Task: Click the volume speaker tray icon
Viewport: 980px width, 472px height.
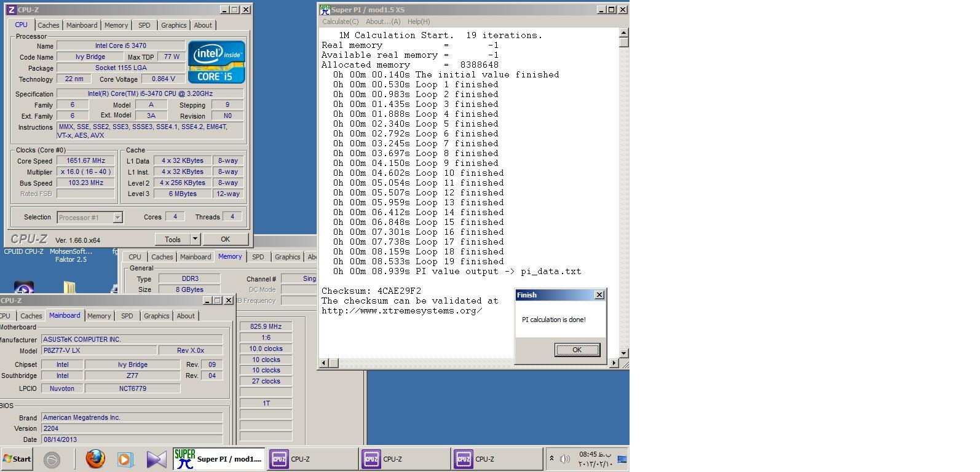Action: pyautogui.click(x=564, y=459)
